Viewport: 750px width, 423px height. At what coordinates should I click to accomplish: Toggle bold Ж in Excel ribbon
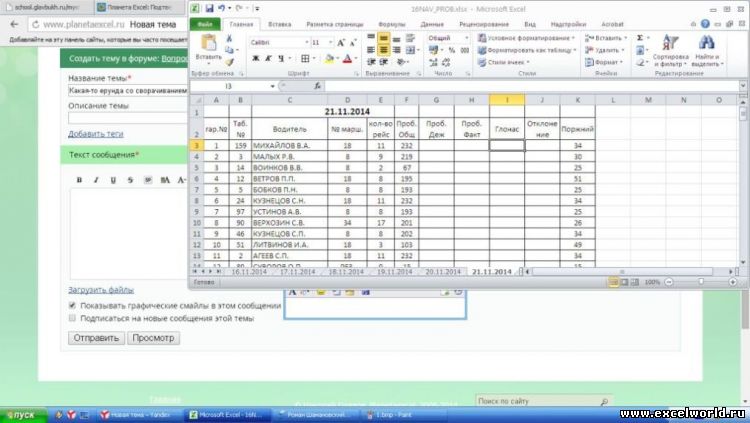tap(256, 58)
